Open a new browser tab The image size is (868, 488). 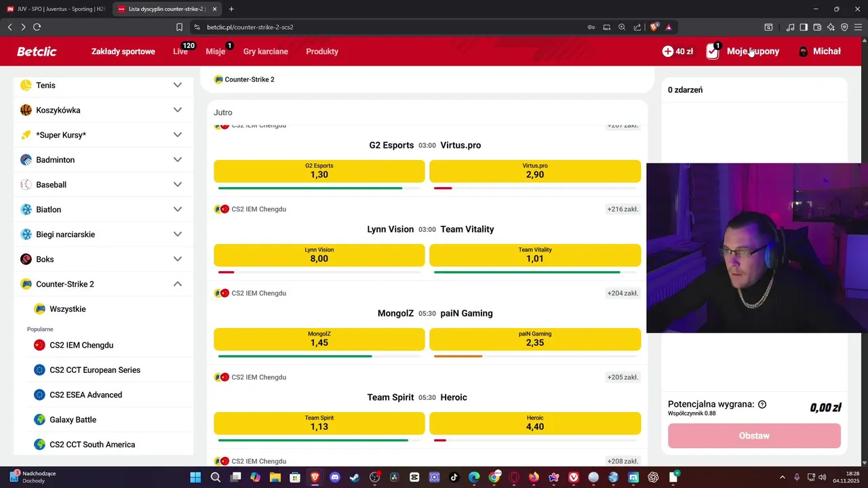point(231,9)
